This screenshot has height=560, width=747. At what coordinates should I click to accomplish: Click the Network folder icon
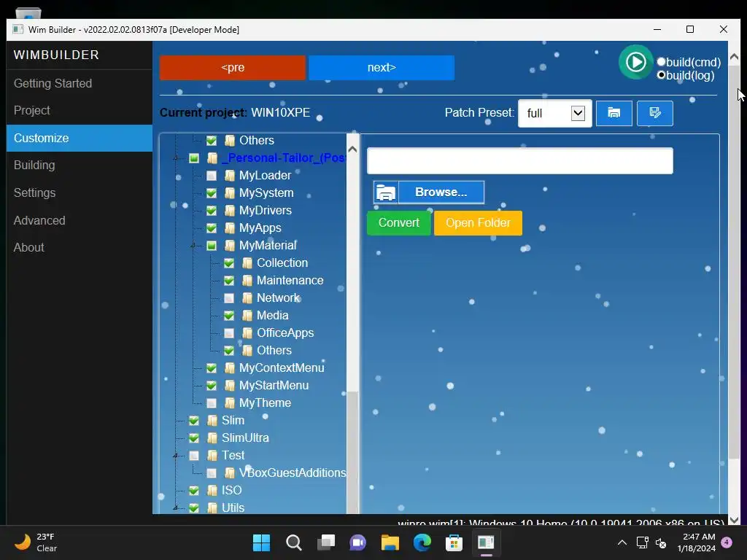[x=247, y=298]
